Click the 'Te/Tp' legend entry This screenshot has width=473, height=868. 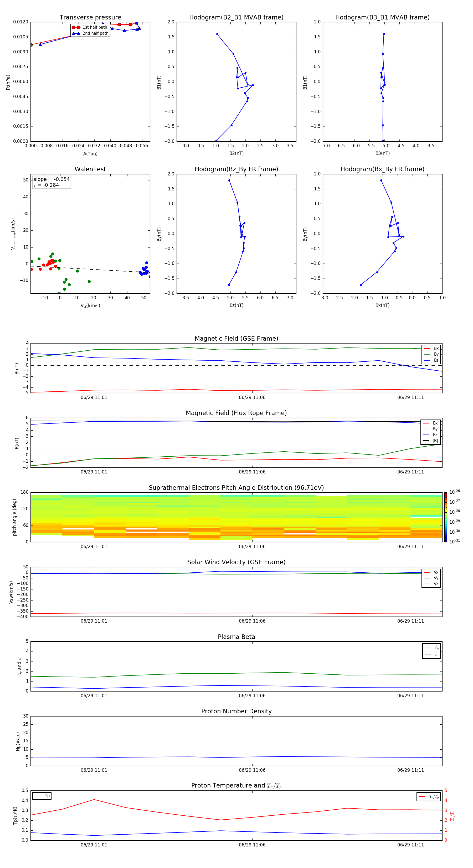click(429, 796)
